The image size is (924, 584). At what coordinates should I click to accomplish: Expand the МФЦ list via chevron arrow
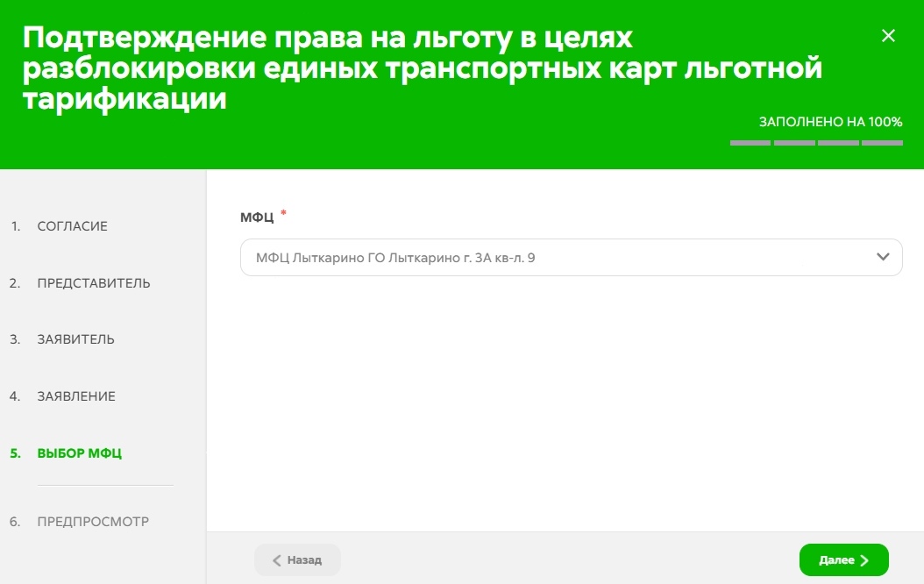click(x=883, y=257)
